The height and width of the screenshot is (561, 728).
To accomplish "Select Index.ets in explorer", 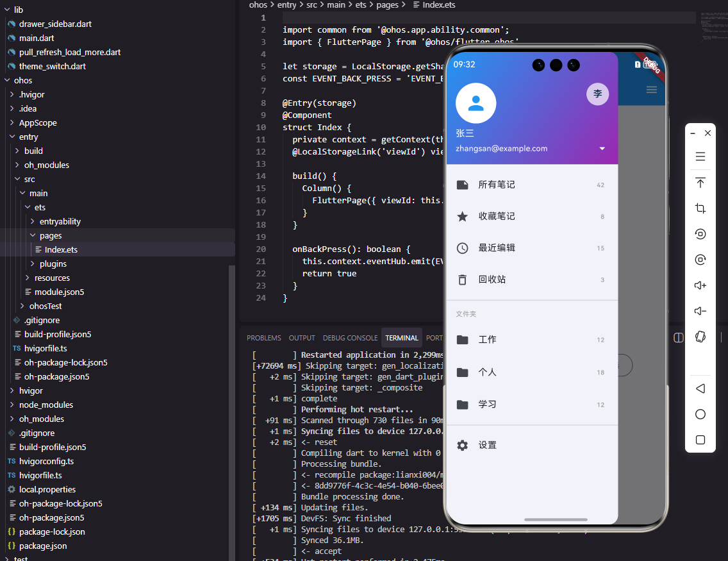I will (61, 249).
